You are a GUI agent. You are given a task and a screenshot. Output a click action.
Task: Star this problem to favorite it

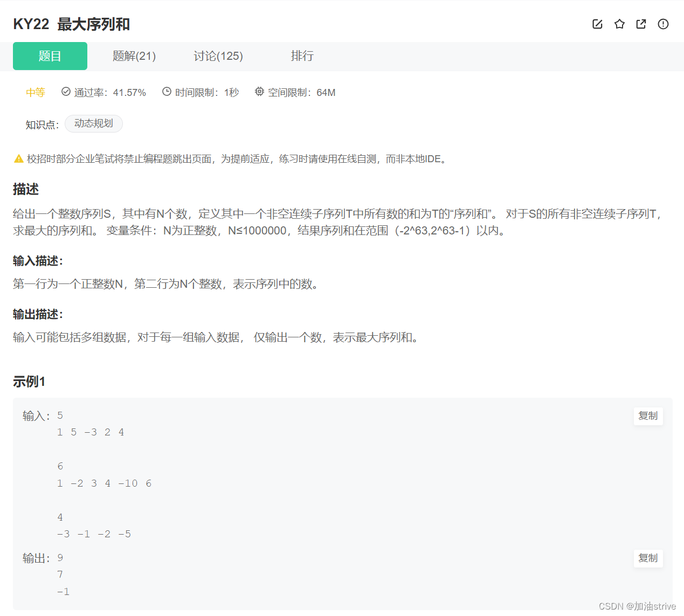[619, 24]
